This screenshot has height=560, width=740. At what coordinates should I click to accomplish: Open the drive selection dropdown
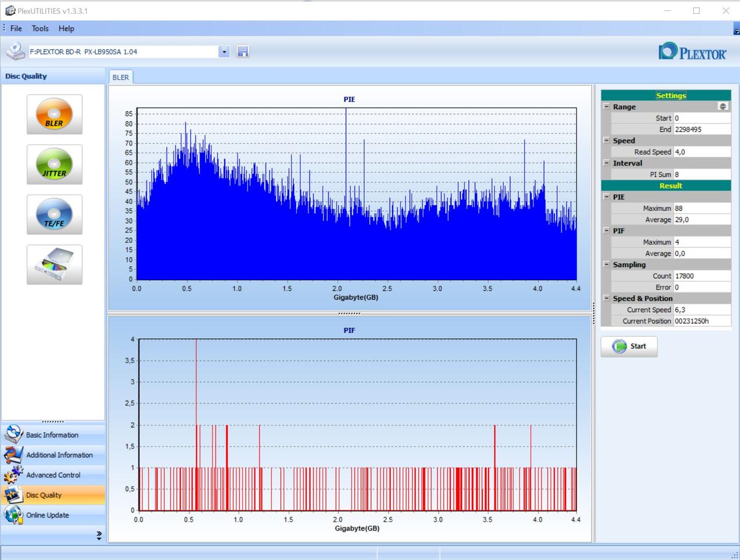224,51
